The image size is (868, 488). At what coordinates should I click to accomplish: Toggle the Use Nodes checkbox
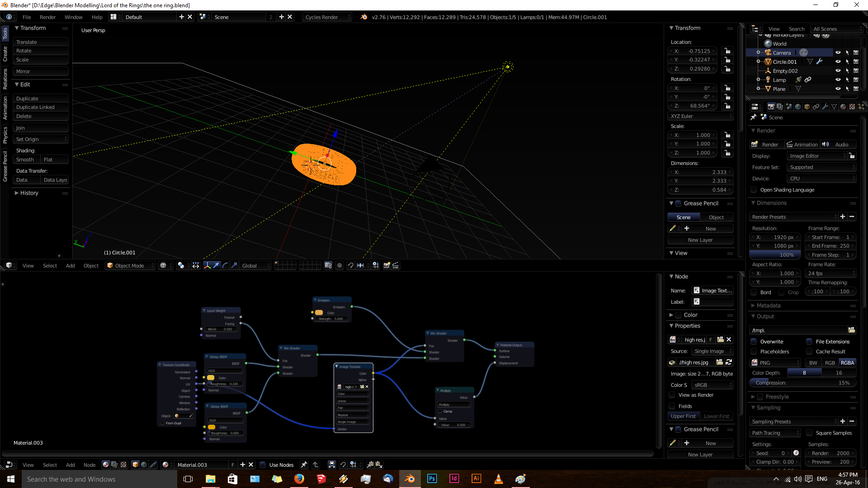tap(263, 465)
